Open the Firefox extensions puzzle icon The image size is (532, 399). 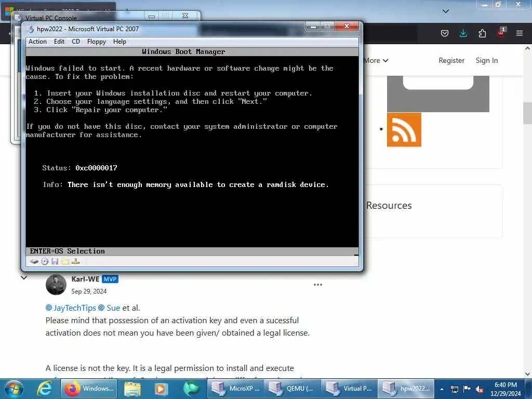pos(482,33)
